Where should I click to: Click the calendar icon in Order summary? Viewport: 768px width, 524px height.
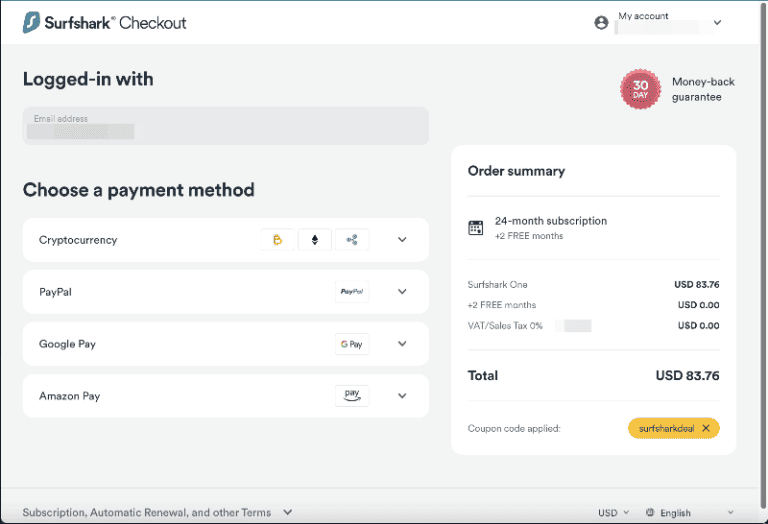(x=476, y=228)
